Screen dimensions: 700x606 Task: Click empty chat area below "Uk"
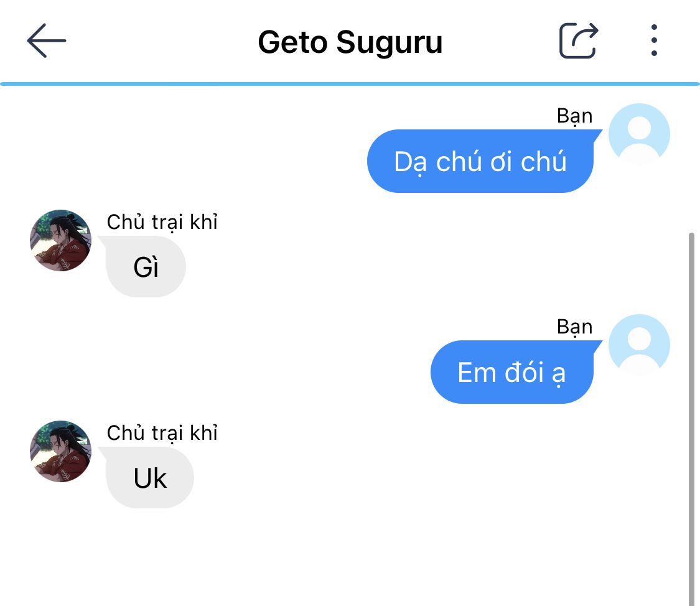(x=348, y=558)
